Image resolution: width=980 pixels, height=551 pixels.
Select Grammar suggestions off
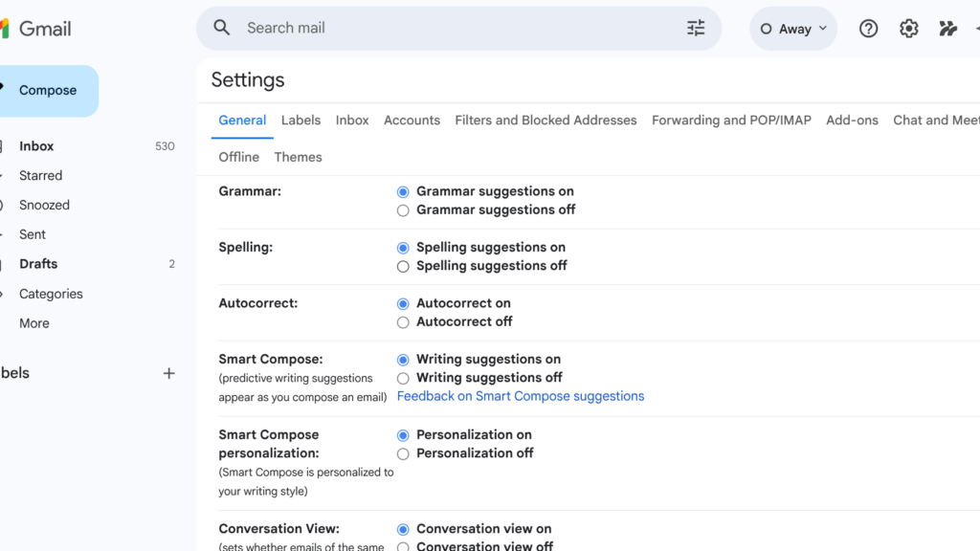403,210
